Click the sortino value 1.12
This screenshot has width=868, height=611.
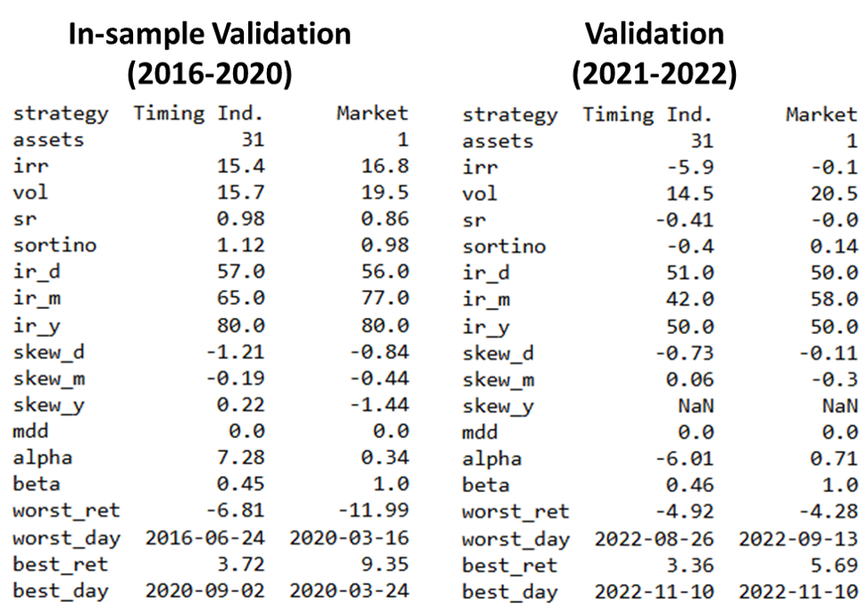coord(240,246)
